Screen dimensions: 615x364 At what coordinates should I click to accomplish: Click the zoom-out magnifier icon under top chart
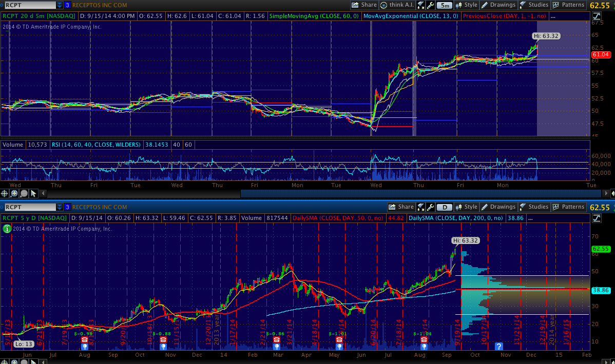pos(24,194)
